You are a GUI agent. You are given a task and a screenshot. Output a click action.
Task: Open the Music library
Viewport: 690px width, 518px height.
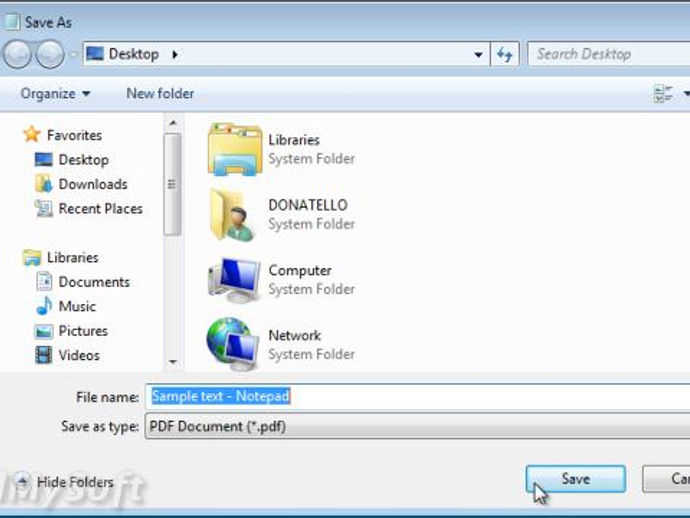77,306
